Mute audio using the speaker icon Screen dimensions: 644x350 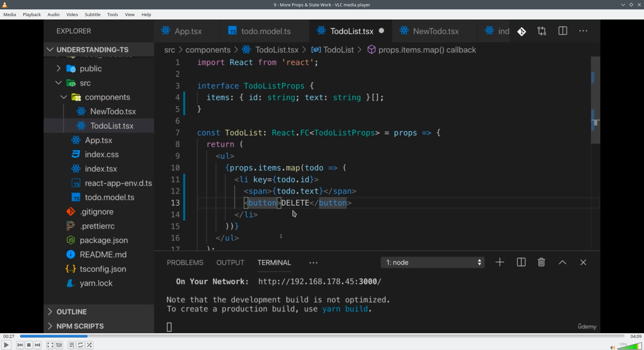[612, 347]
